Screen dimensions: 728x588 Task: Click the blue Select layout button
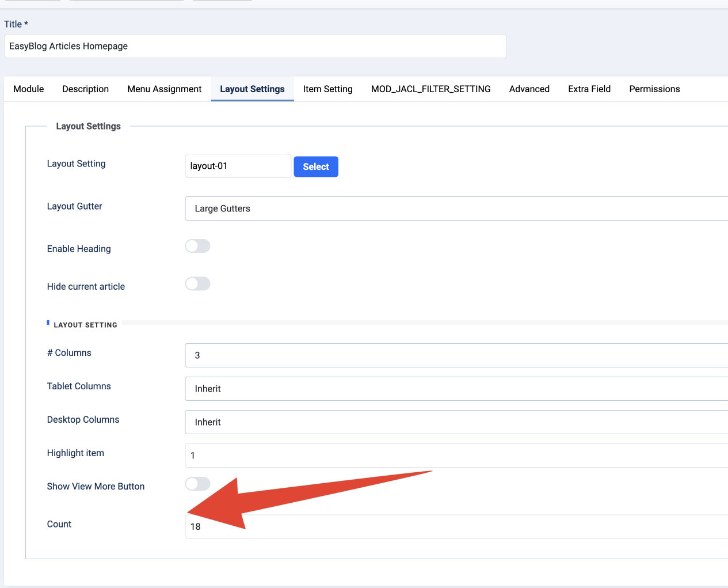tap(316, 167)
